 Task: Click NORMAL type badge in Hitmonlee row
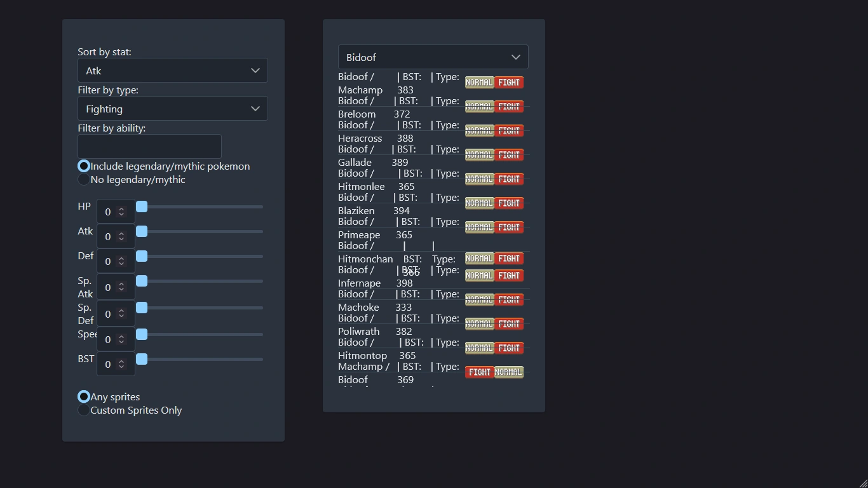click(x=480, y=179)
